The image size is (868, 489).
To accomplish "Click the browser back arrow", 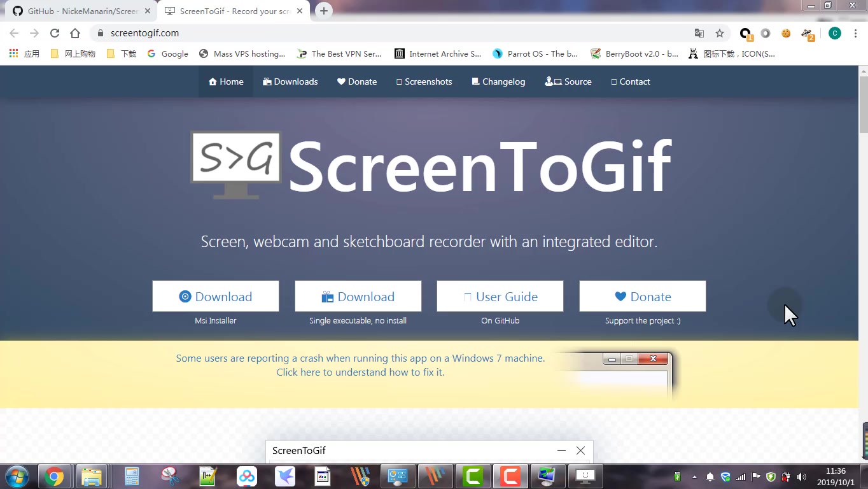I will click(x=14, y=33).
